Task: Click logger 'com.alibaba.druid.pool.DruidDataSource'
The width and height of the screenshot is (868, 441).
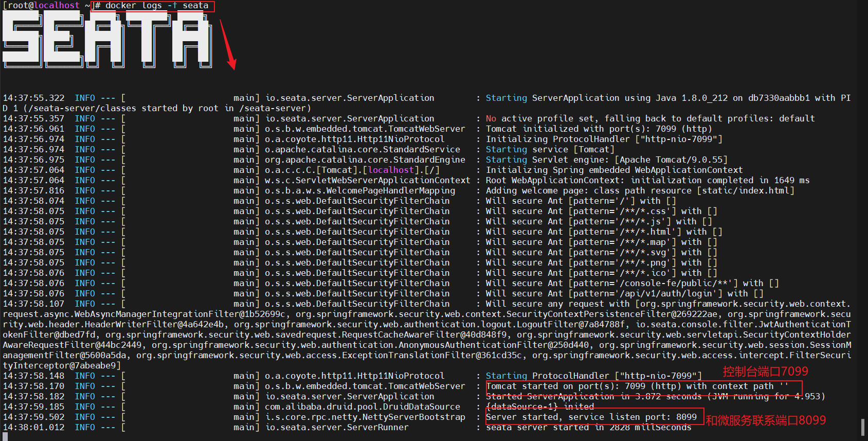Action: 363,407
